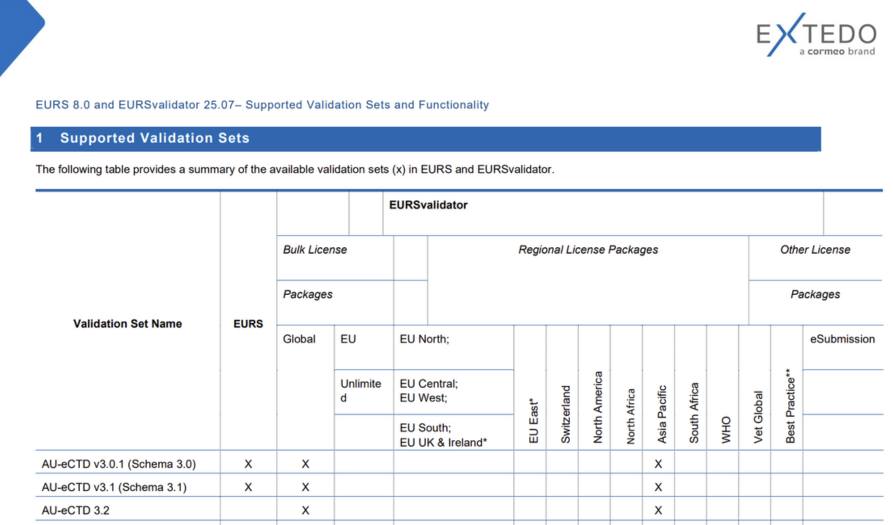Click the AU-eCTD 3.2 row label
893x525 pixels.
point(76,510)
